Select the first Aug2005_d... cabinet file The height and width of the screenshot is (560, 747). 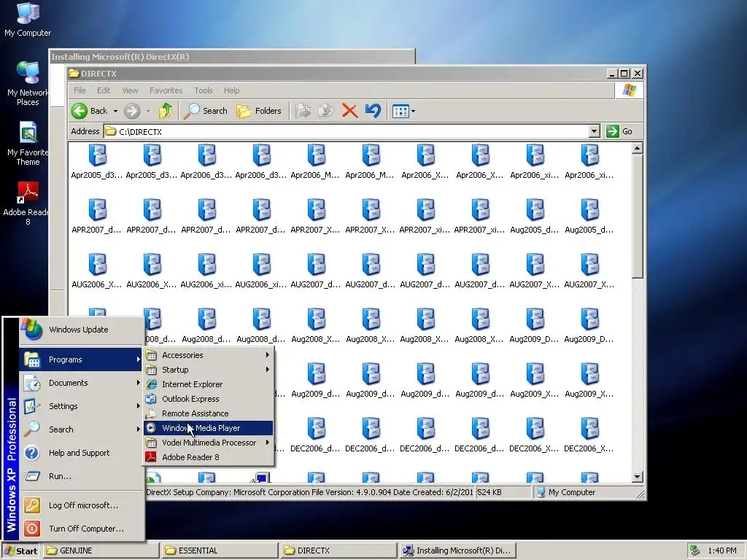tap(535, 217)
